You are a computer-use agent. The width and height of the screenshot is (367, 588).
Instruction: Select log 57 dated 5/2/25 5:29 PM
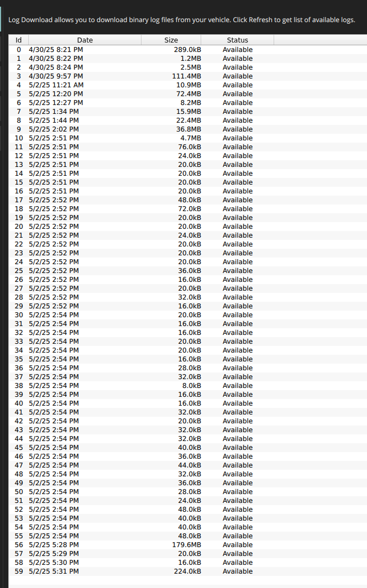[x=188, y=554]
